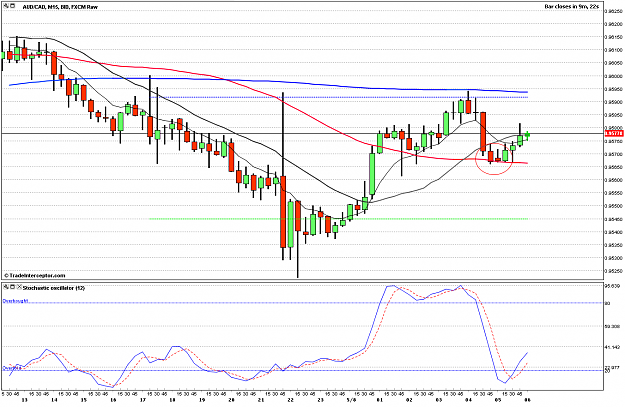This screenshot has width=625, height=407.
Task: Click the 95.639 value on stochastic scale
Action: (612, 286)
